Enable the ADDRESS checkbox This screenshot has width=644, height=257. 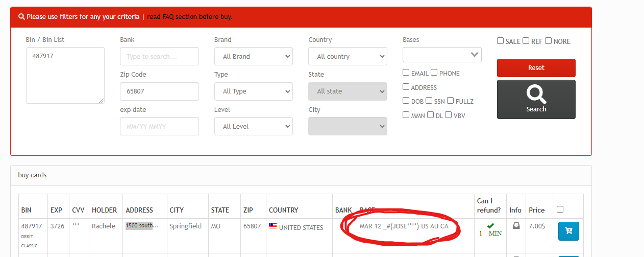[x=406, y=87]
